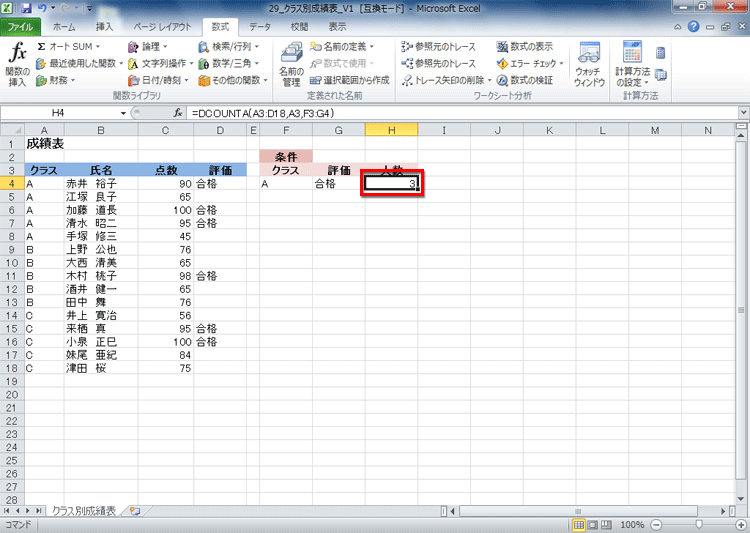Click the insert new sheet tab icon

click(135, 511)
